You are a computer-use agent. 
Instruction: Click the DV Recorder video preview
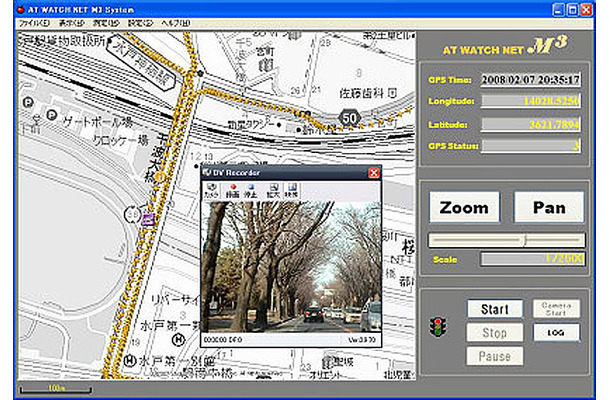click(x=291, y=267)
